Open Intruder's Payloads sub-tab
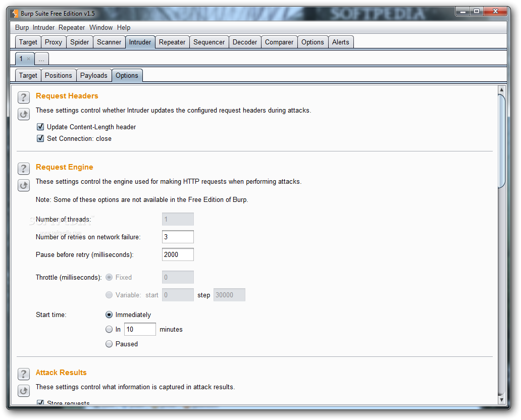Viewport: 521px width, 420px height. click(94, 75)
